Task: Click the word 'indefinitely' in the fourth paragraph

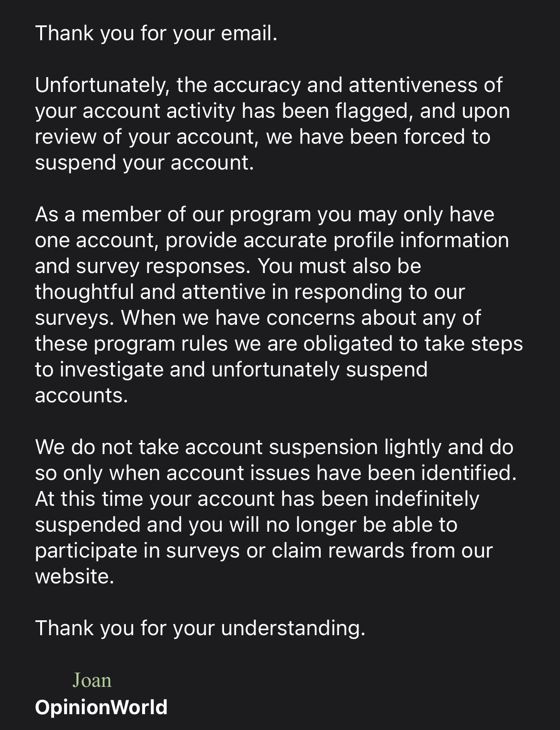Action: pyautogui.click(x=426, y=499)
